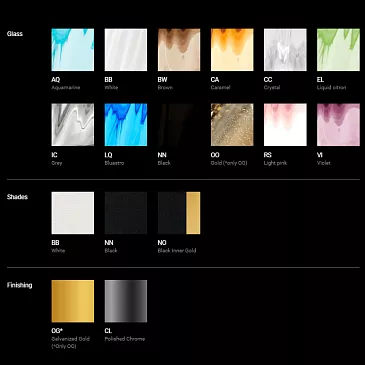Screen dimensions: 365x365
Task: Pick the Brown BW glass swatch
Action: tap(179, 50)
